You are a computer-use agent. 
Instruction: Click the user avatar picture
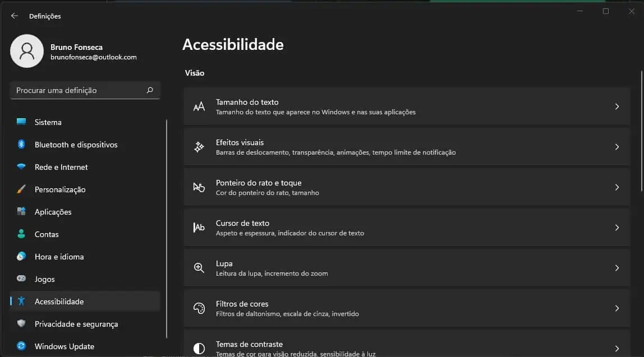click(x=27, y=51)
